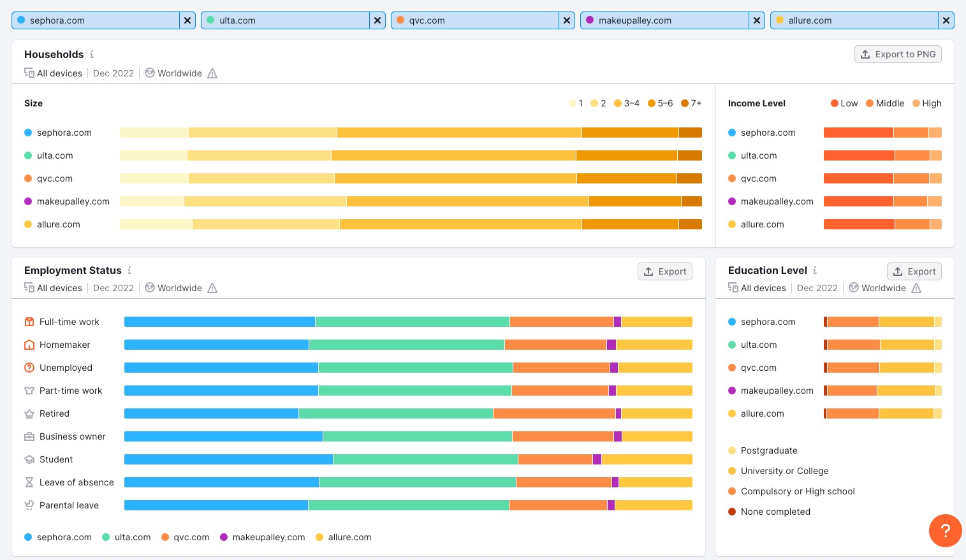Toggle household size 7+ legend
This screenshot has width=966, height=560.
coord(691,103)
